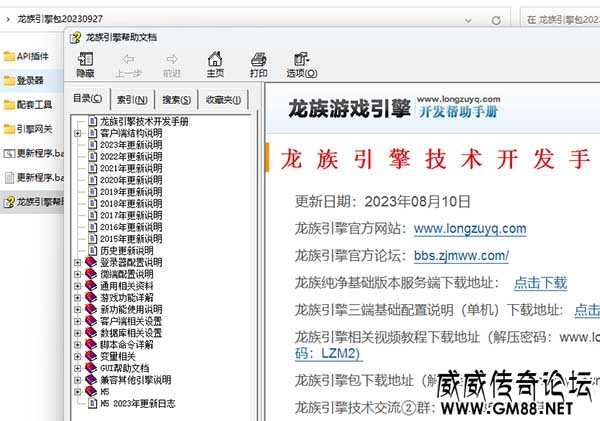This screenshot has height=421, width=600.
Task: Click the book icon for GUI帮助文档
Action: [91, 368]
